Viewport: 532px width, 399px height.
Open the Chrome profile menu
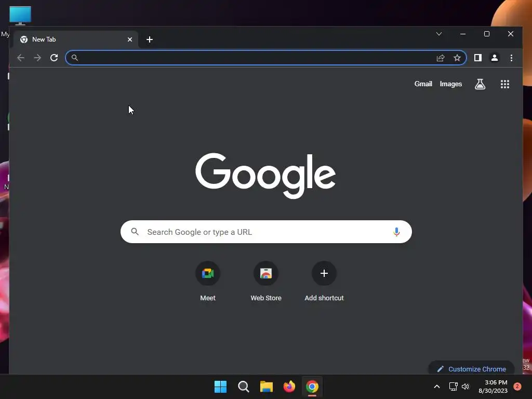click(495, 58)
